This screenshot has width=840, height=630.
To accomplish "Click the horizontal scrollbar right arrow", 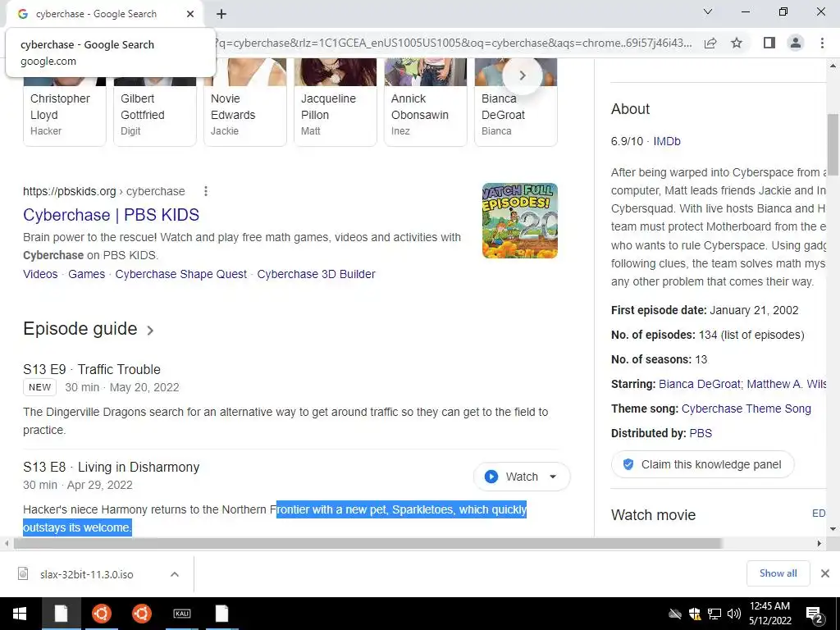I will pos(819,544).
